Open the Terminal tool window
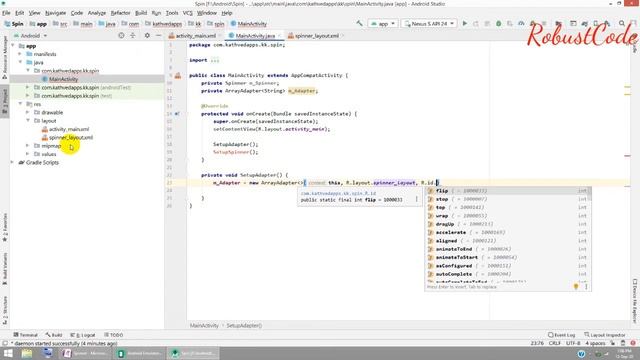 [x=25, y=335]
